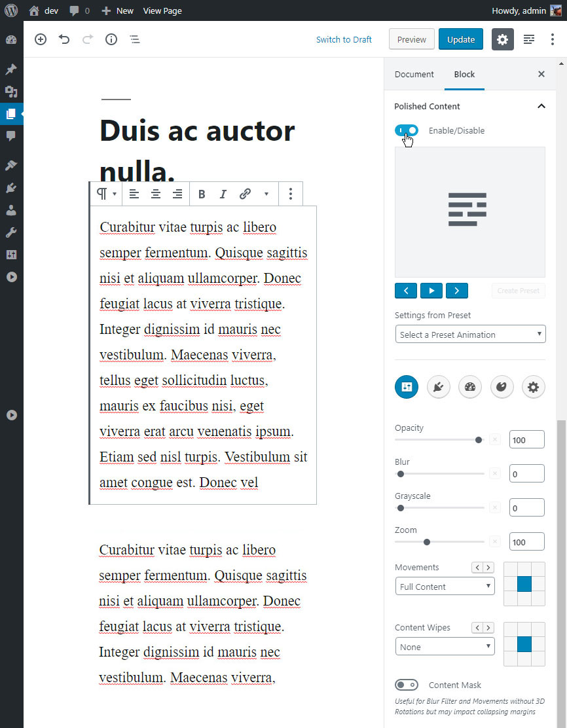Collapse the Polished Content panel

pyautogui.click(x=541, y=106)
